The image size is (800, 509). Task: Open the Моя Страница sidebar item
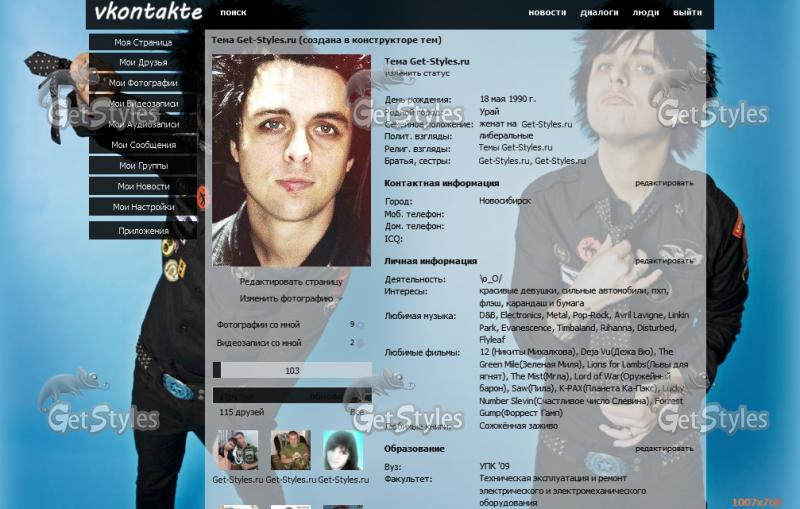(143, 43)
